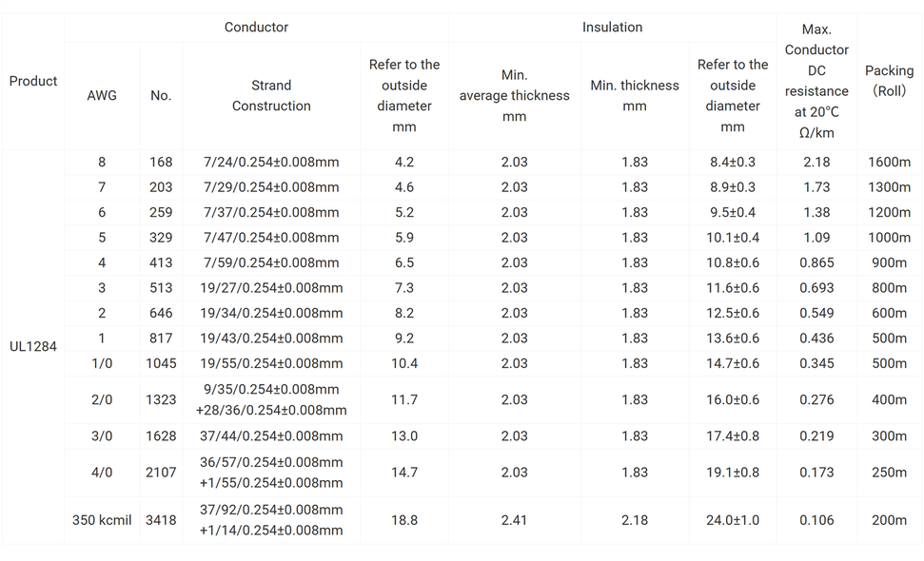The height and width of the screenshot is (561, 924).
Task: Select the 4/0 AWG cell
Action: (x=102, y=473)
